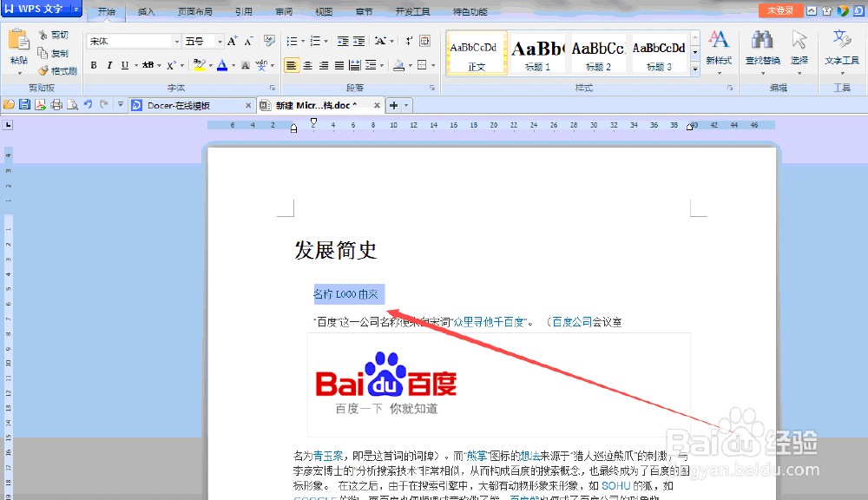Screen dimensions: 868x500
Task: Click the yellow text highlight color icon
Action: (199, 65)
